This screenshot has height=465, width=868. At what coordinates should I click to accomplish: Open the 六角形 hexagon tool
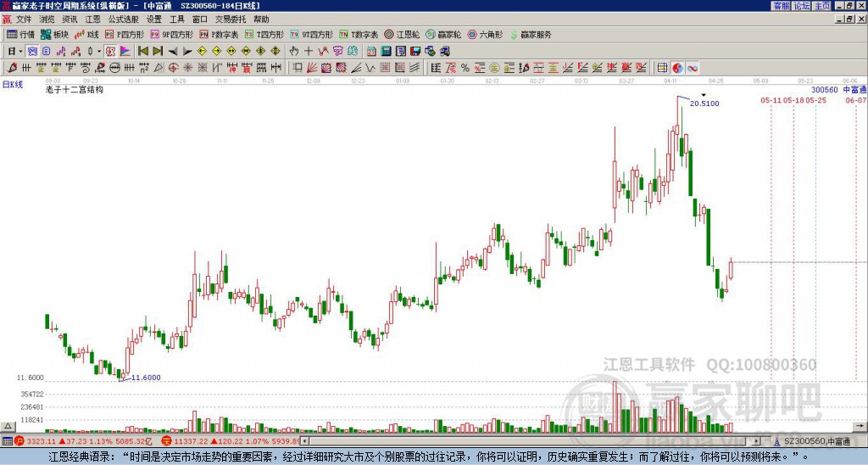point(485,34)
